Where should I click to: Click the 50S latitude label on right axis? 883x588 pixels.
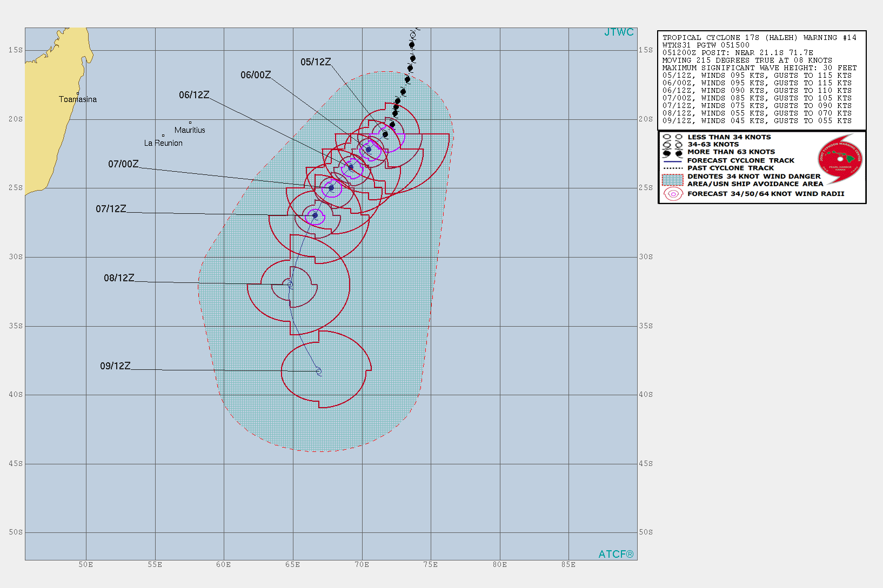pyautogui.click(x=646, y=532)
